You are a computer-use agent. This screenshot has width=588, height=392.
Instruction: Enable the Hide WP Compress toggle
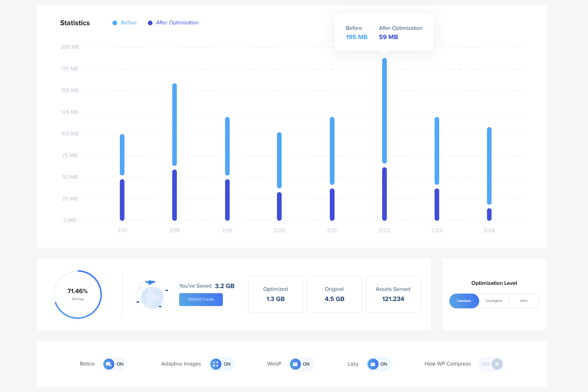click(x=491, y=364)
